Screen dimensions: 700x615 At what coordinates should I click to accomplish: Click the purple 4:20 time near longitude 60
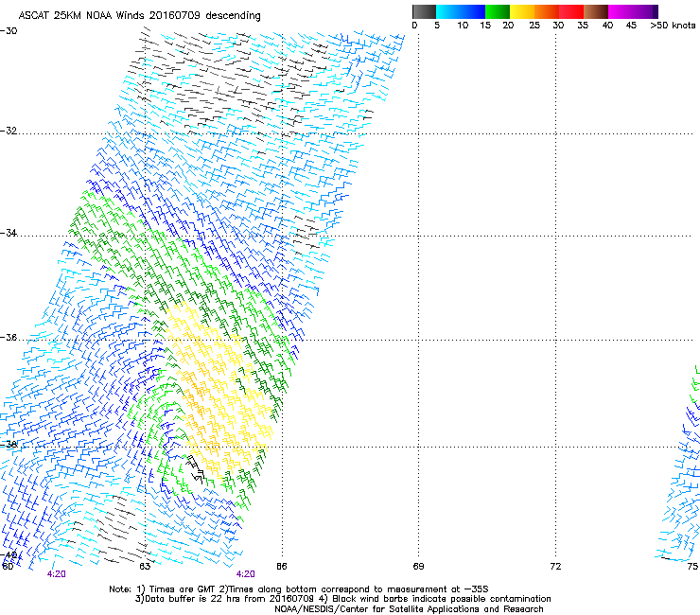[x=57, y=574]
